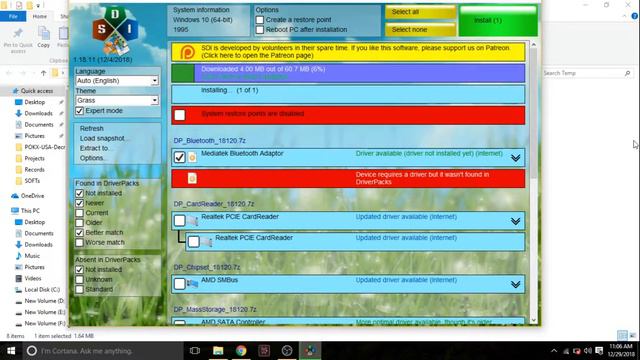Viewport: 640px width, 360px height.
Task: Open the Windows Start menu
Action: click(11, 351)
